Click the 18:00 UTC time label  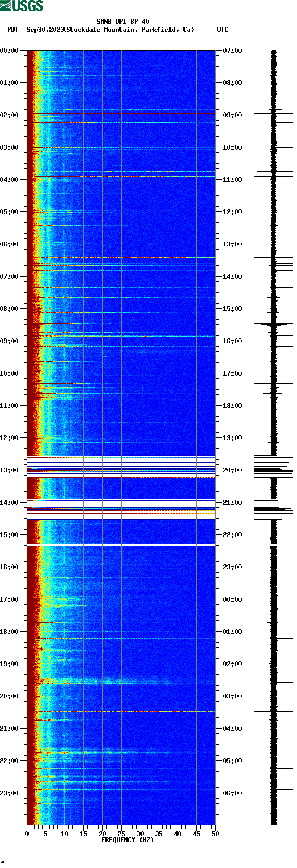click(232, 406)
